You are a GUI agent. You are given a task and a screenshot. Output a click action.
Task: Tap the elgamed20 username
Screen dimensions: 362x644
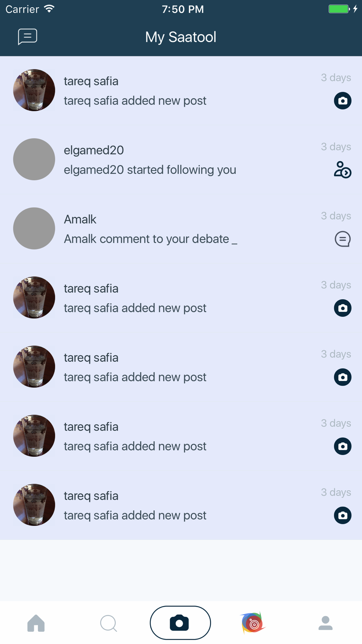[94, 150]
